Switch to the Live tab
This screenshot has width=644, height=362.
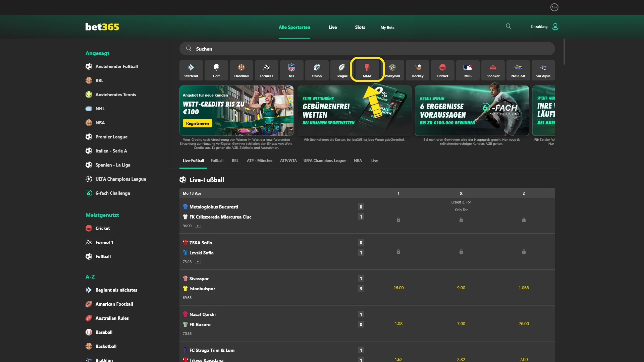click(x=332, y=27)
